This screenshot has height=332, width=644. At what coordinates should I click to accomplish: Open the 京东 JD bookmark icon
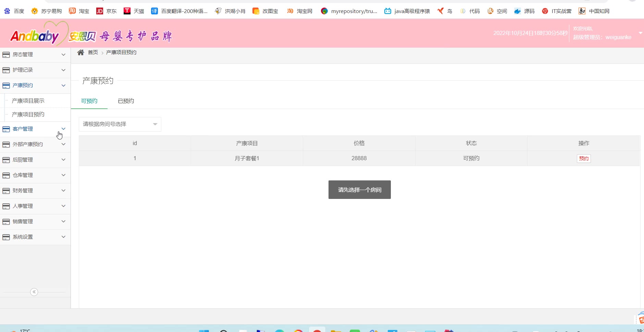pyautogui.click(x=99, y=11)
